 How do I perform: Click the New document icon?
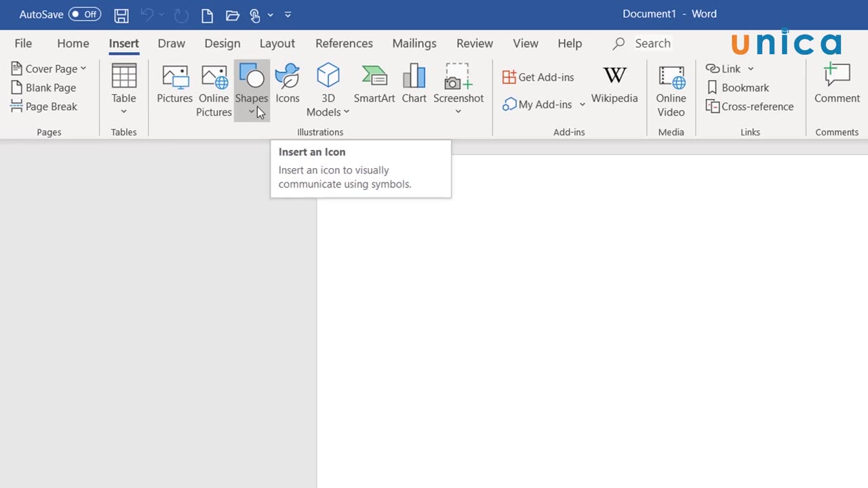point(208,15)
